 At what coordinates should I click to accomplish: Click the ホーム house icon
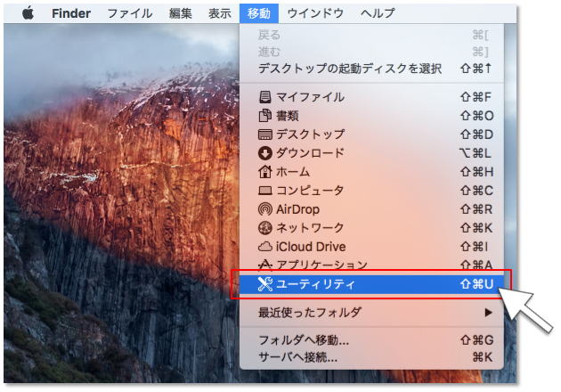(264, 172)
